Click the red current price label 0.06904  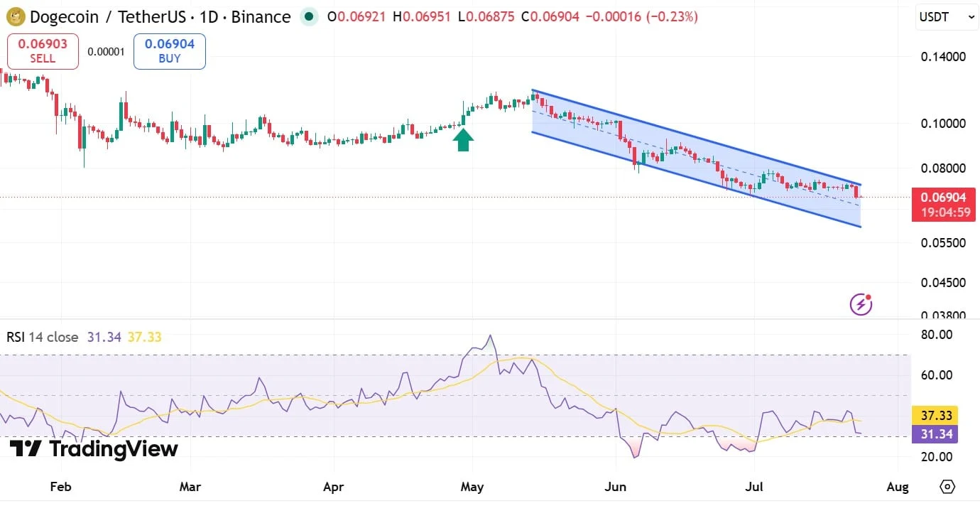point(943,205)
